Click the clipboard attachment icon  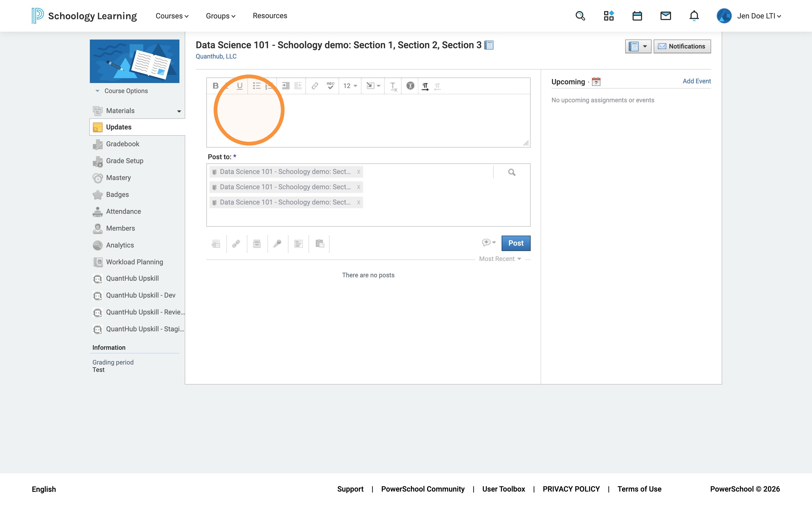click(320, 244)
